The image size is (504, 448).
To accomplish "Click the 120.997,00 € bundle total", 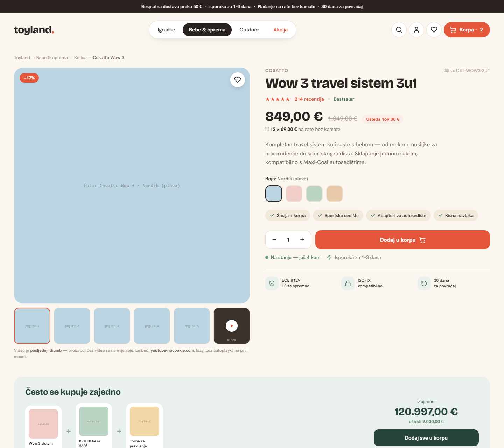I will point(426,412).
